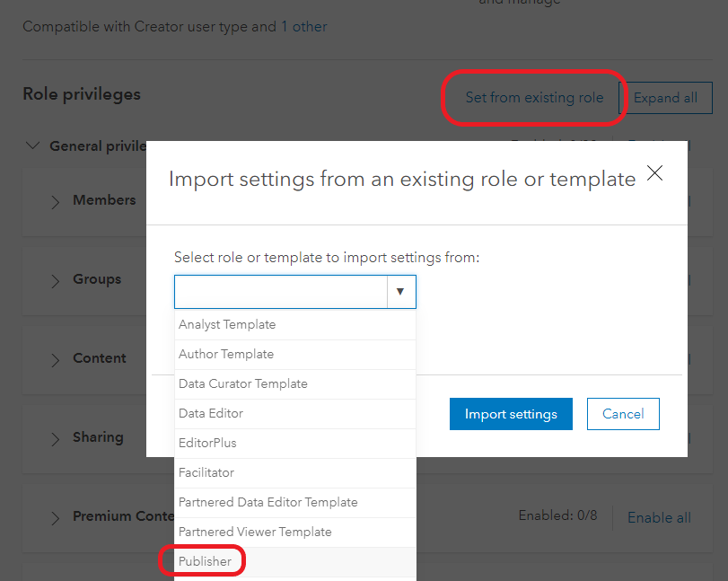Click the Enable all link for Premium Content
This screenshot has height=581, width=728.
(x=659, y=517)
